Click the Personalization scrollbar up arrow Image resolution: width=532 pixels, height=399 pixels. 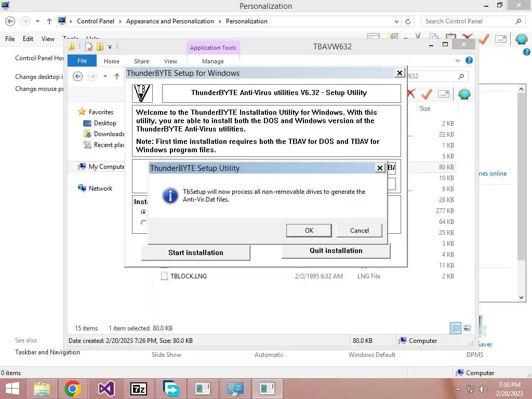[521, 89]
